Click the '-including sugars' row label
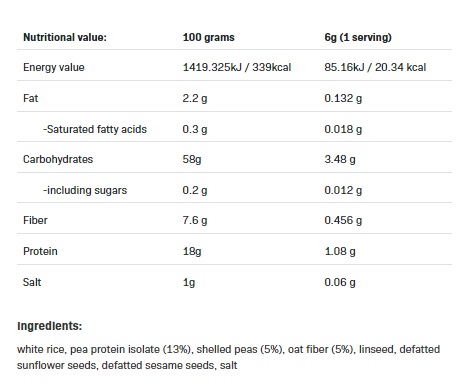 85,190
